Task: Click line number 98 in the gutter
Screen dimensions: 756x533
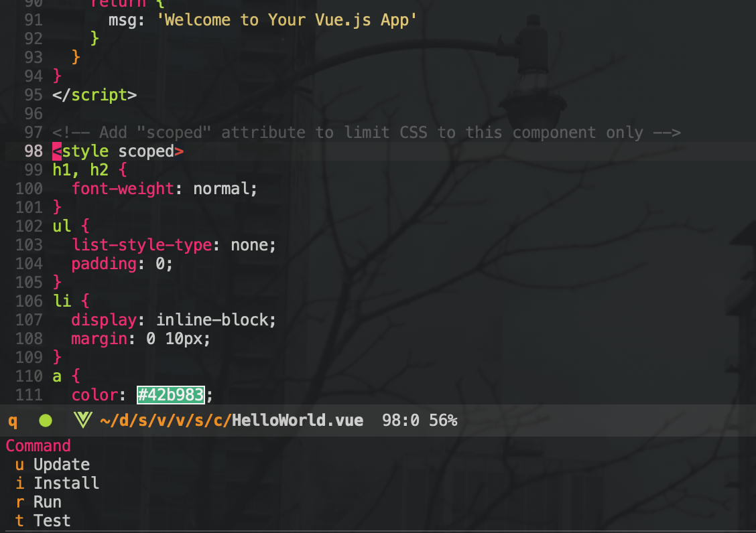Action: pyautogui.click(x=34, y=151)
